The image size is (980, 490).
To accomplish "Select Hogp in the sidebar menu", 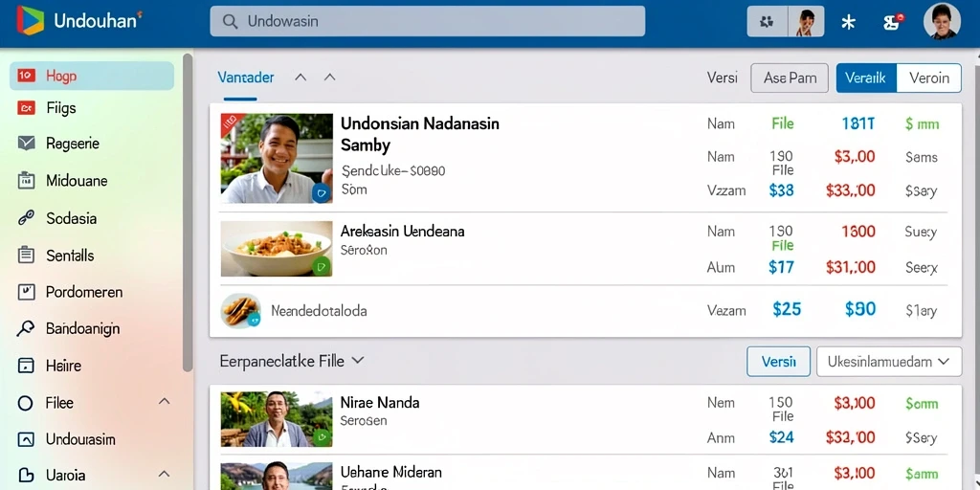I will point(92,76).
